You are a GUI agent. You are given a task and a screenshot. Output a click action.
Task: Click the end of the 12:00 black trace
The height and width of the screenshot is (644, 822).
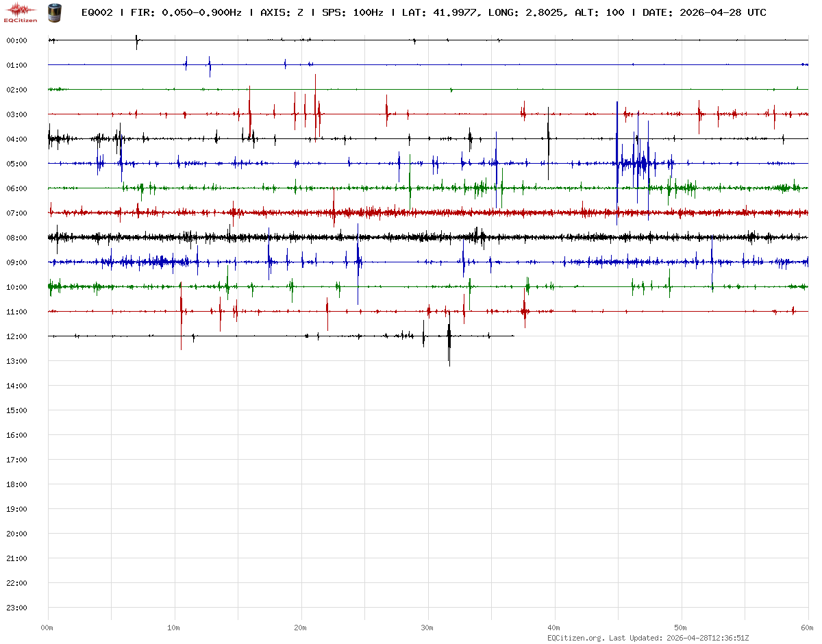point(513,336)
